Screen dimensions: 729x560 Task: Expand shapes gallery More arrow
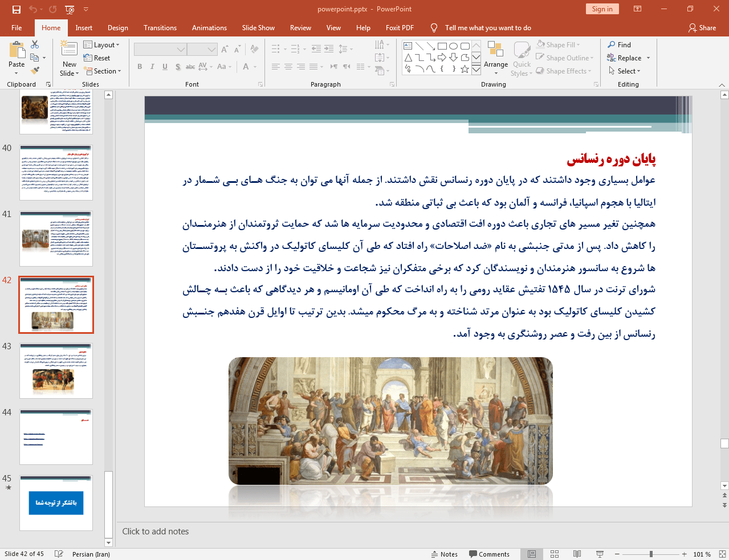coord(476,70)
